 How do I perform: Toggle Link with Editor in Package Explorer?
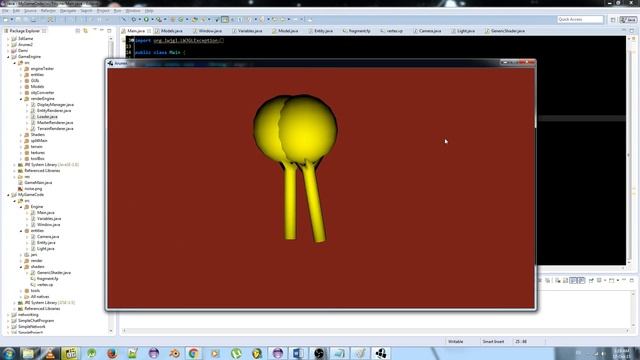pos(85,31)
